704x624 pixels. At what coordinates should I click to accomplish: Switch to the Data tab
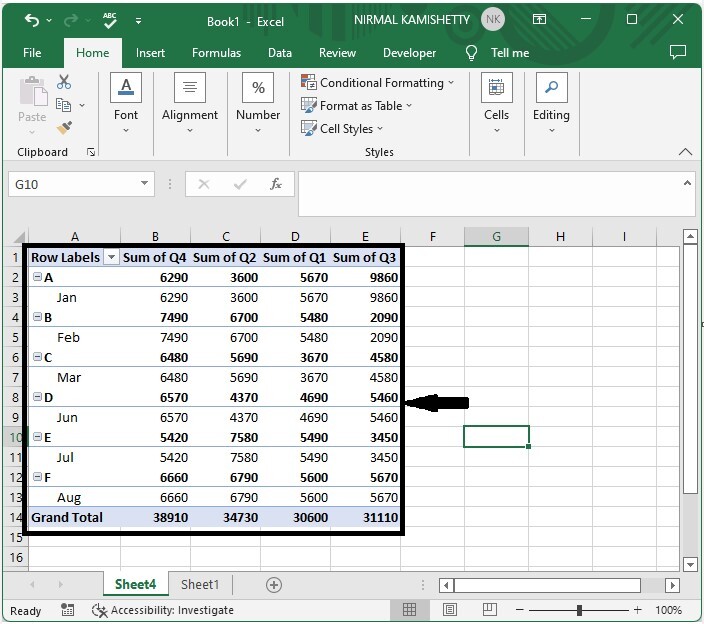pyautogui.click(x=280, y=53)
